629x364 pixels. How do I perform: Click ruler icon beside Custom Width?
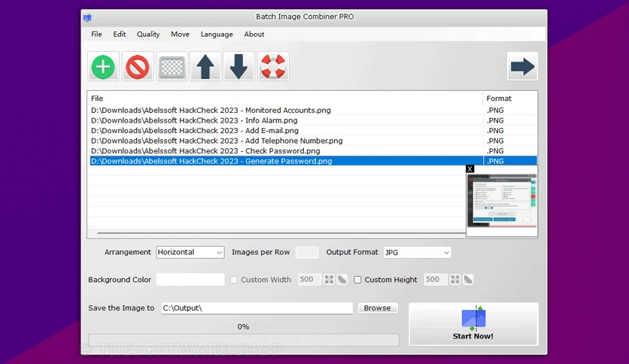[x=342, y=280]
